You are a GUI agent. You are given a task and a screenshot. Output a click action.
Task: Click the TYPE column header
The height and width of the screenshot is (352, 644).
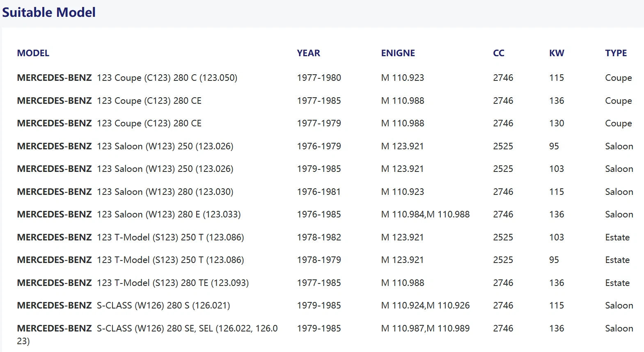point(616,53)
